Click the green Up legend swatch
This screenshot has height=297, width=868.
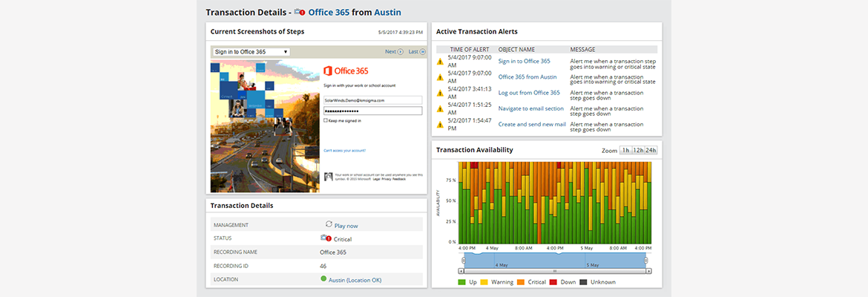461,282
